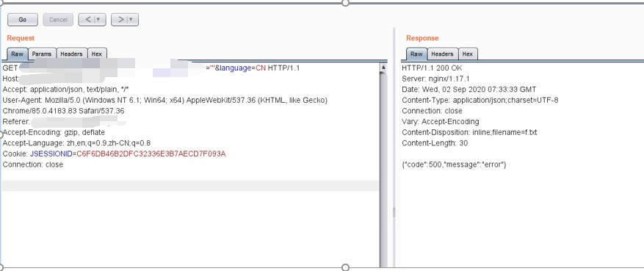The image size is (644, 271).
Task: Click the Content-Disposition filename=f.txt line
Action: 469,133
